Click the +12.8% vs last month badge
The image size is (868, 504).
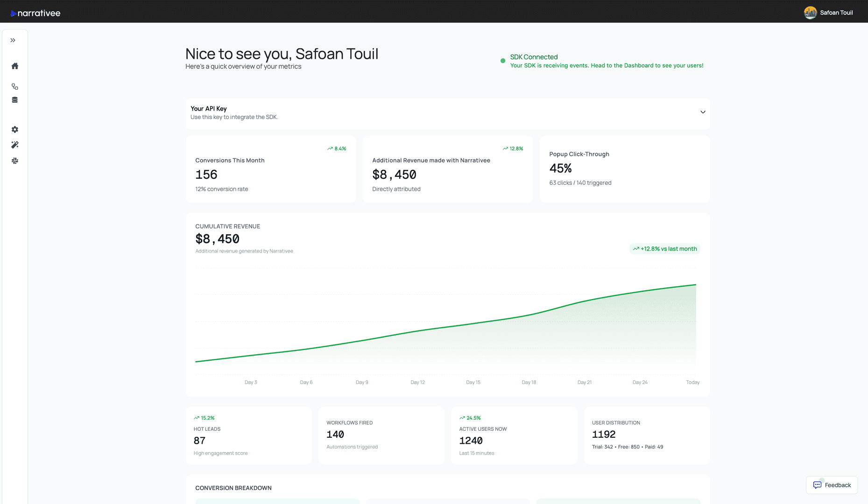664,249
